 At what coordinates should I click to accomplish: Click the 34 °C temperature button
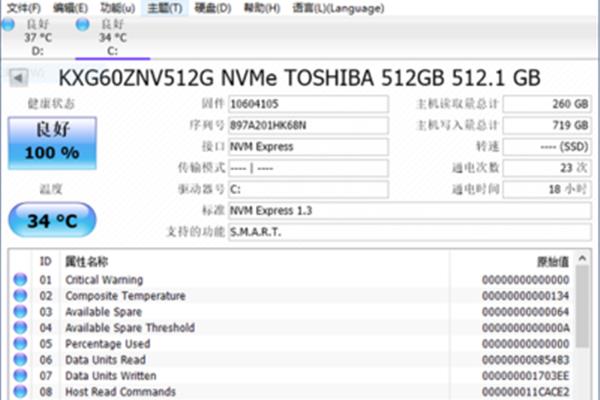tap(52, 220)
